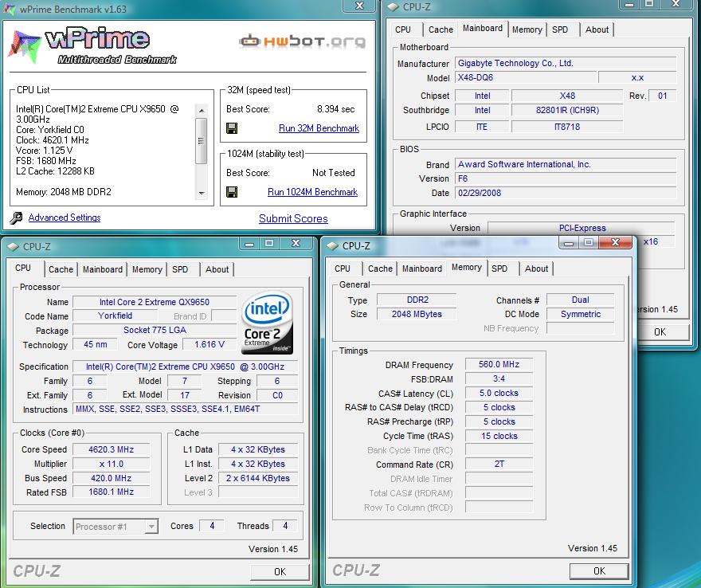
Task: Click the DRAM Frequency 560.0 MHz field
Action: pyautogui.click(x=499, y=364)
